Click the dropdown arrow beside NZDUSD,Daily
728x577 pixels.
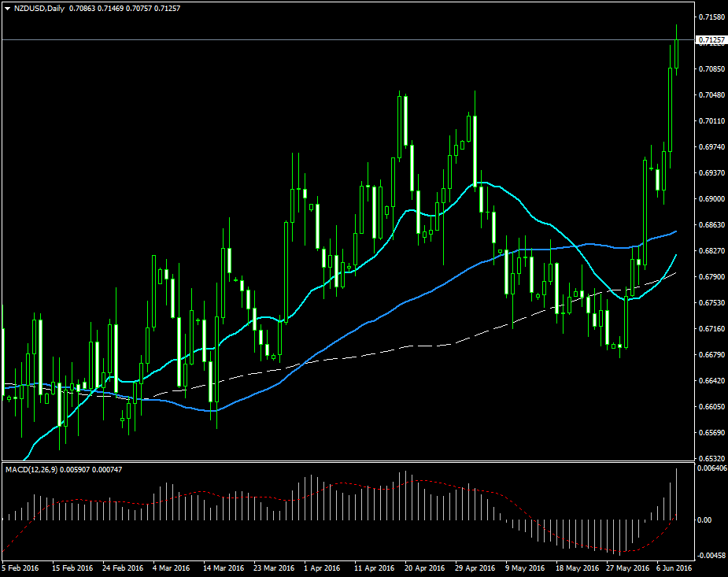pos(7,8)
